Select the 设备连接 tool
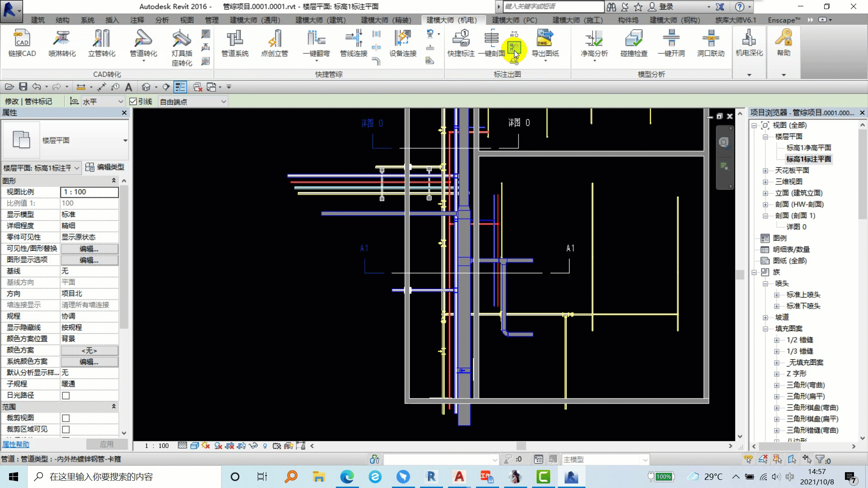Image resolution: width=868 pixels, height=488 pixels. [403, 44]
